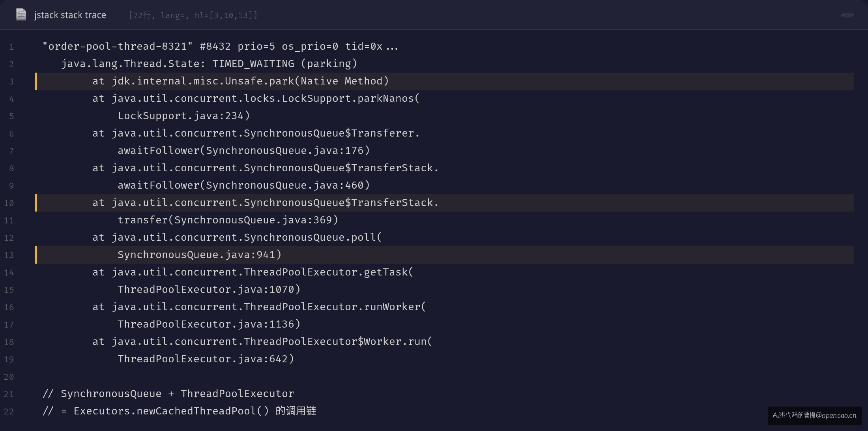This screenshot has height=431, width=868.
Task: Click line number 22 in the gutter
Action: coord(9,412)
